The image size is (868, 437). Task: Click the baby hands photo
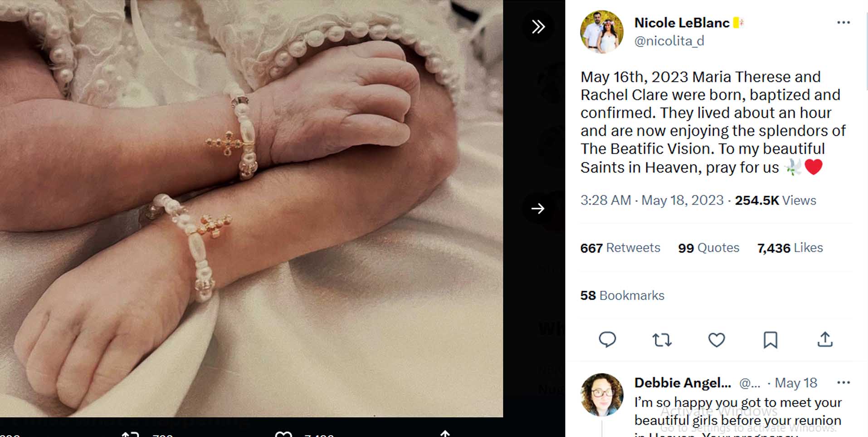click(x=251, y=208)
